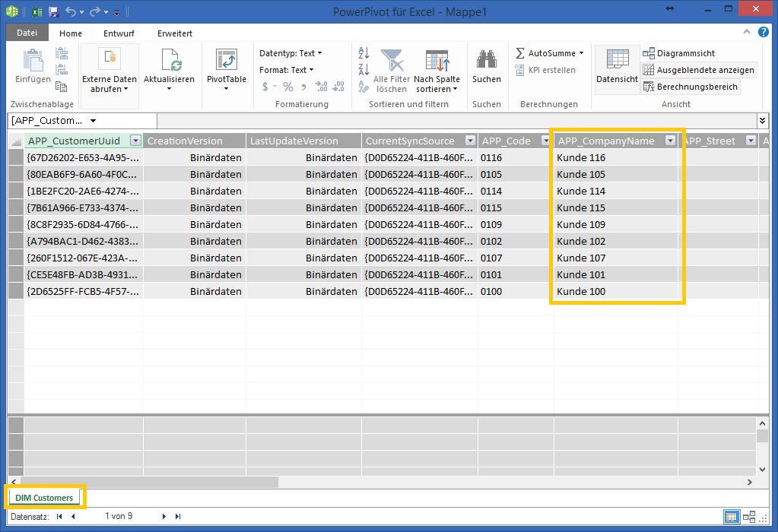This screenshot has width=778, height=532.
Task: Select the DIM Customers sheet tab
Action: [x=44, y=498]
